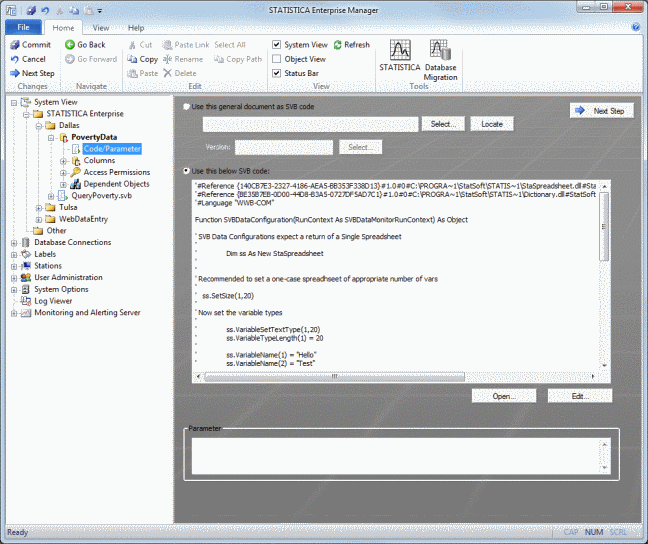The image size is (648, 544).
Task: Collapse the PovertyData node
Action: click(51, 138)
